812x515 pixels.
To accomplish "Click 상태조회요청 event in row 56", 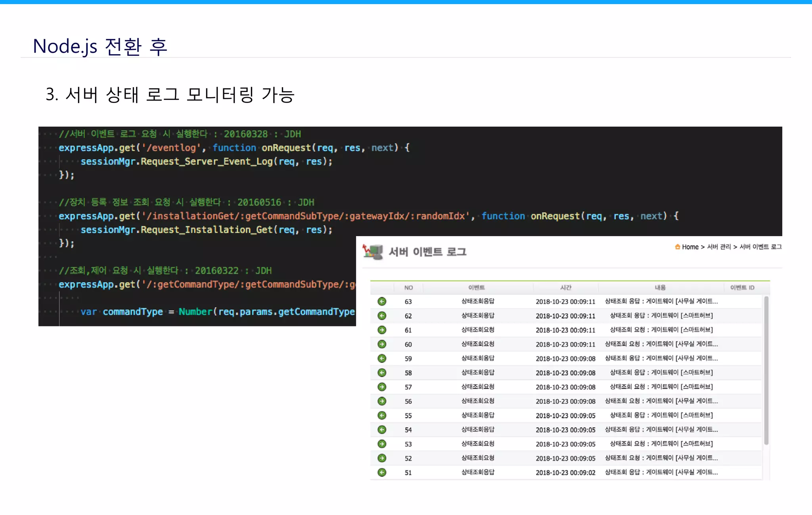I will click(478, 401).
